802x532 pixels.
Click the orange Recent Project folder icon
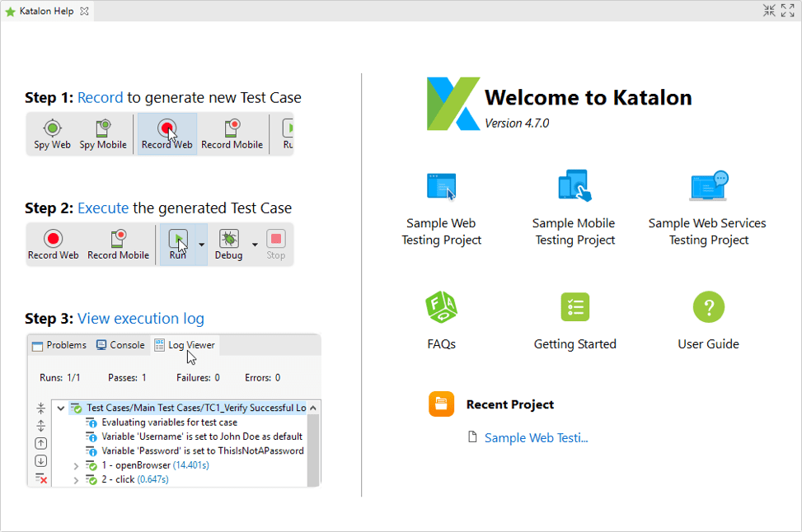coord(442,404)
